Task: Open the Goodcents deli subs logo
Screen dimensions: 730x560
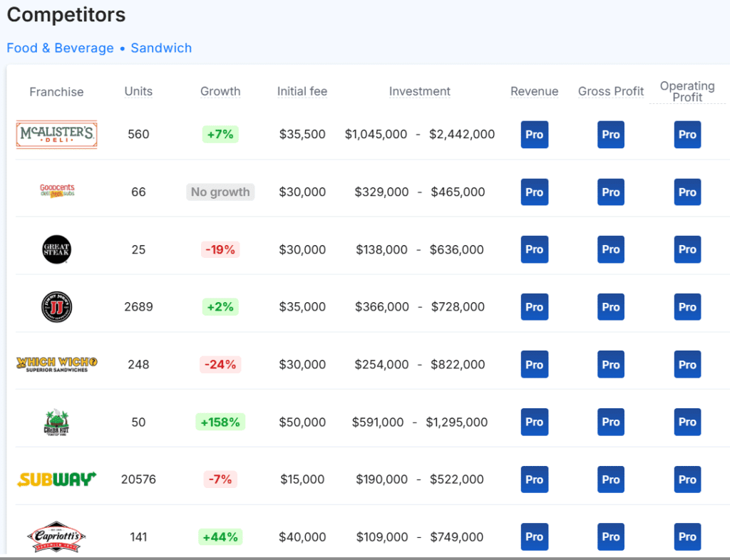Action: pyautogui.click(x=57, y=191)
